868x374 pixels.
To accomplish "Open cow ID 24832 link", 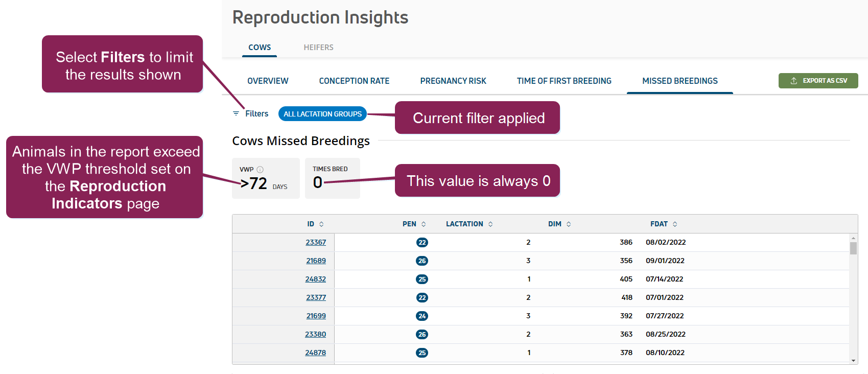I will (315, 279).
